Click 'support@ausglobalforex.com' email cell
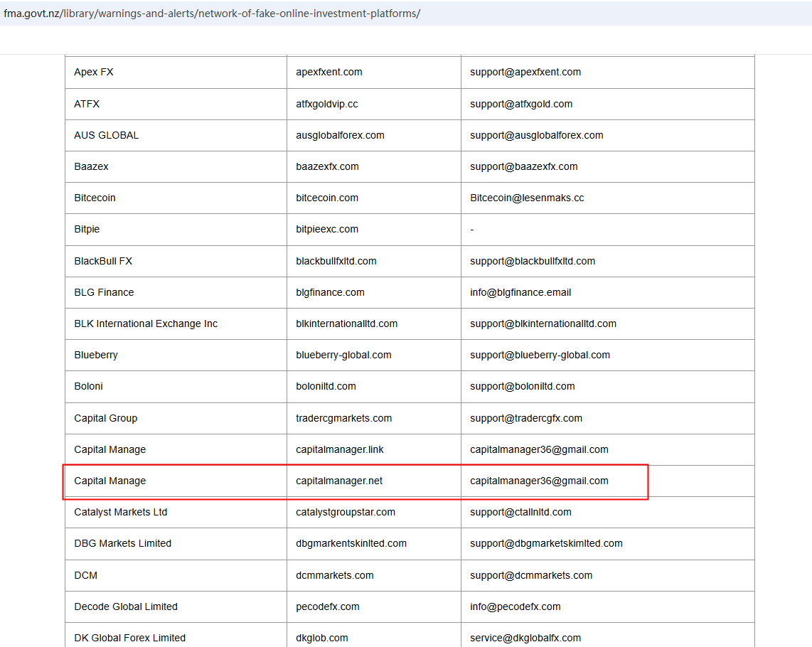 tap(607, 135)
